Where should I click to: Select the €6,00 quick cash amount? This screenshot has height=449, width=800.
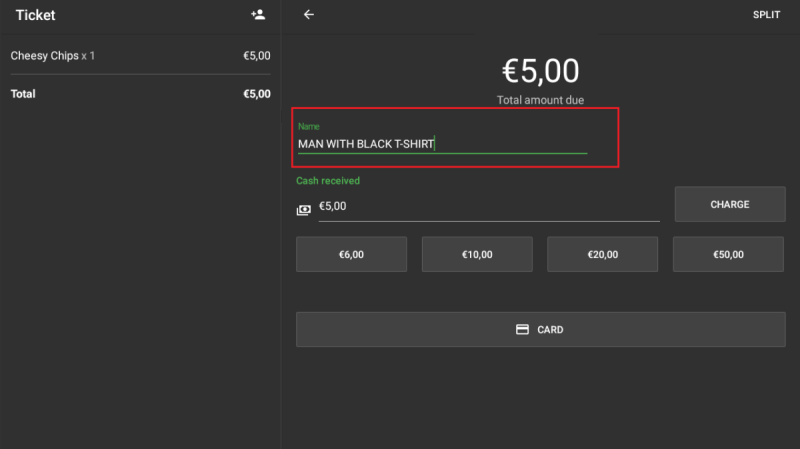pyautogui.click(x=351, y=254)
